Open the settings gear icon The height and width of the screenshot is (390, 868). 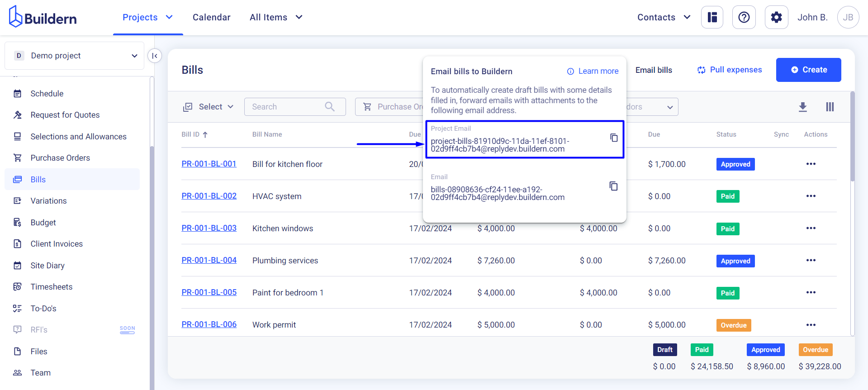777,17
